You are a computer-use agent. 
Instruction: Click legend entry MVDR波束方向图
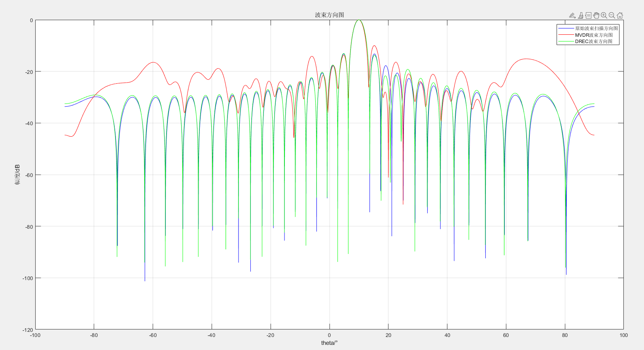point(594,35)
